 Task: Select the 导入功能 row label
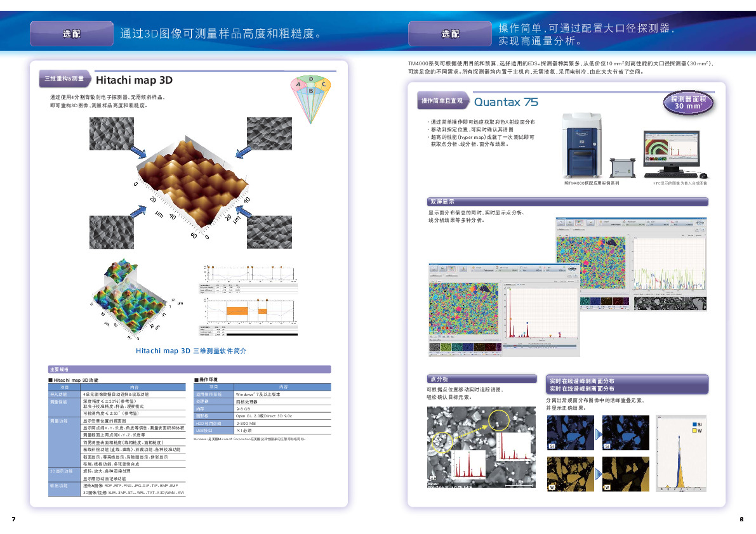tap(63, 394)
